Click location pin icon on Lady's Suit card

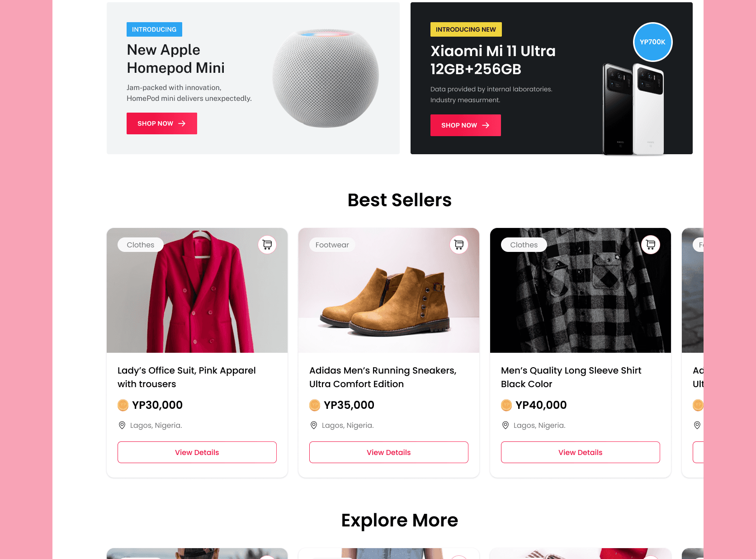coord(122,425)
